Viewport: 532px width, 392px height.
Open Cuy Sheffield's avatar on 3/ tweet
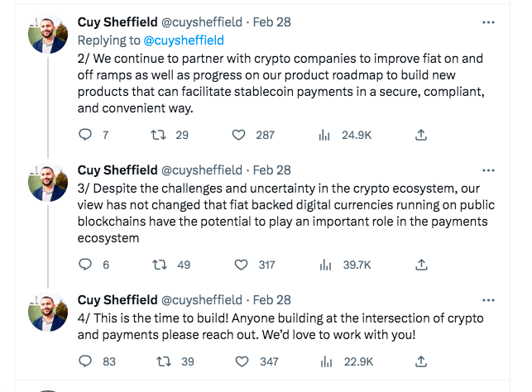[x=48, y=182]
